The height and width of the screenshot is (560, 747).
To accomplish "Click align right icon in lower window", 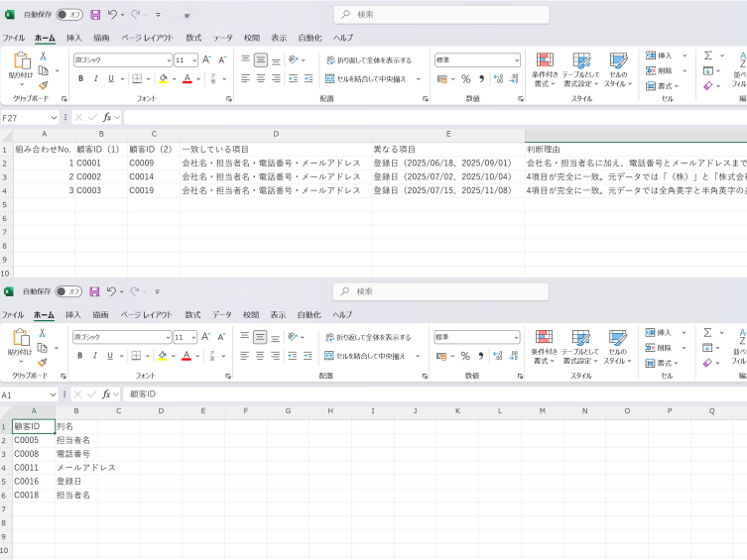I will (275, 356).
